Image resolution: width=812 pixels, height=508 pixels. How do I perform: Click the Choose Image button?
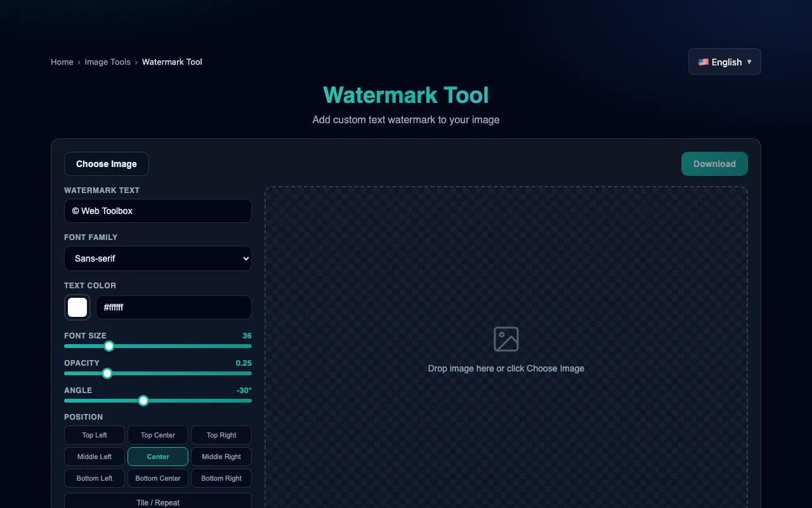[x=107, y=164]
